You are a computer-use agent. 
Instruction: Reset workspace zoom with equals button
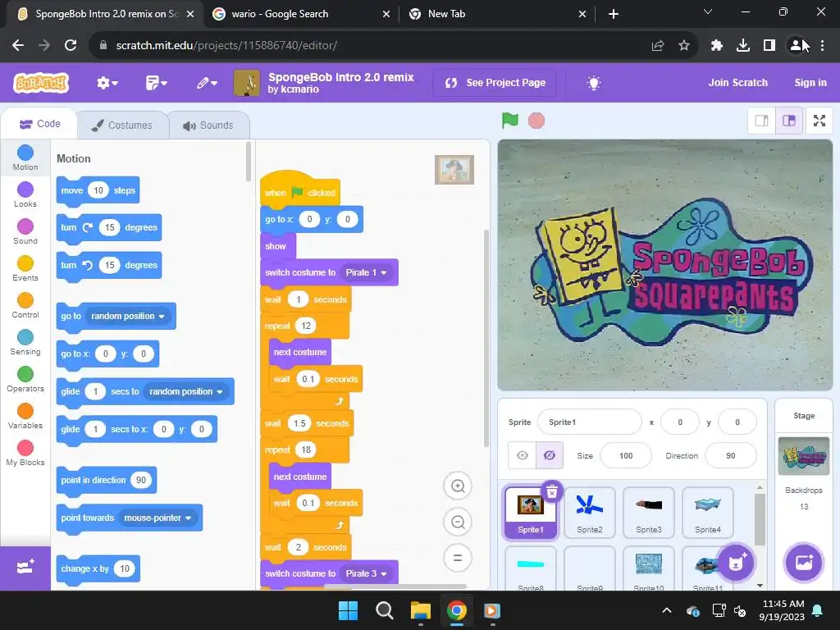coord(458,558)
